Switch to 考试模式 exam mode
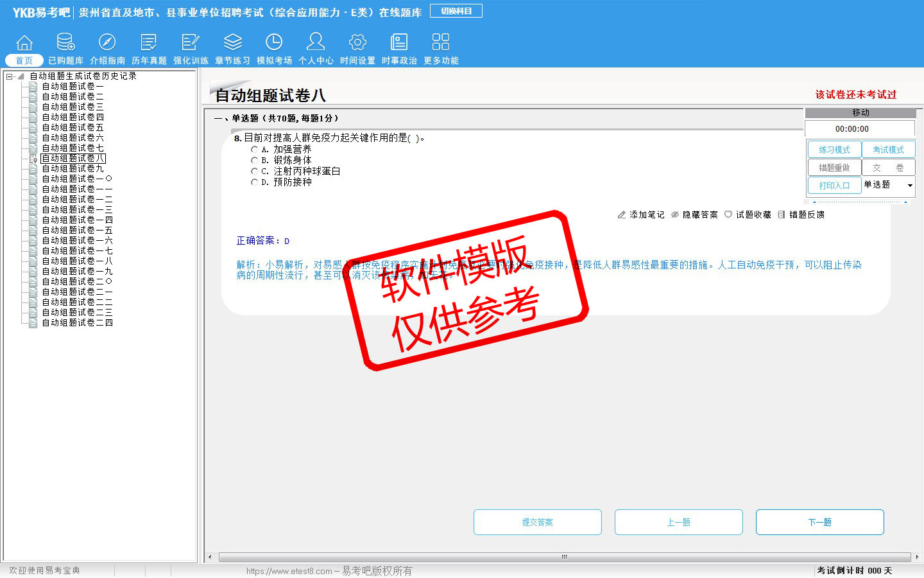The height and width of the screenshot is (578, 924). (x=888, y=150)
